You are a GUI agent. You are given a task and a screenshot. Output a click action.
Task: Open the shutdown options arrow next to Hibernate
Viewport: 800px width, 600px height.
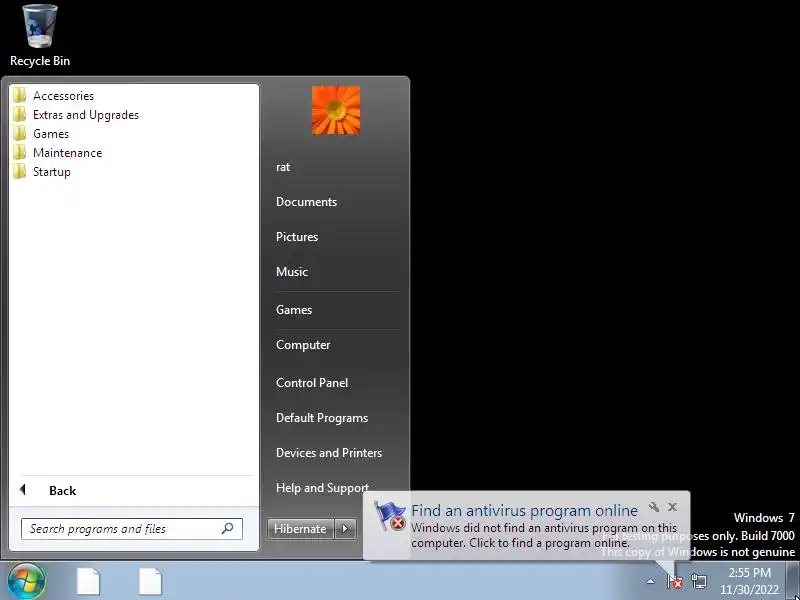tap(345, 529)
